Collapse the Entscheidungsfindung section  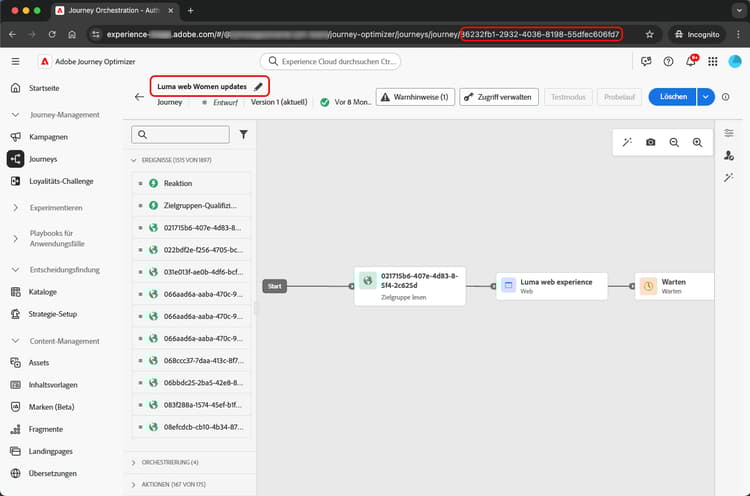(x=15, y=270)
